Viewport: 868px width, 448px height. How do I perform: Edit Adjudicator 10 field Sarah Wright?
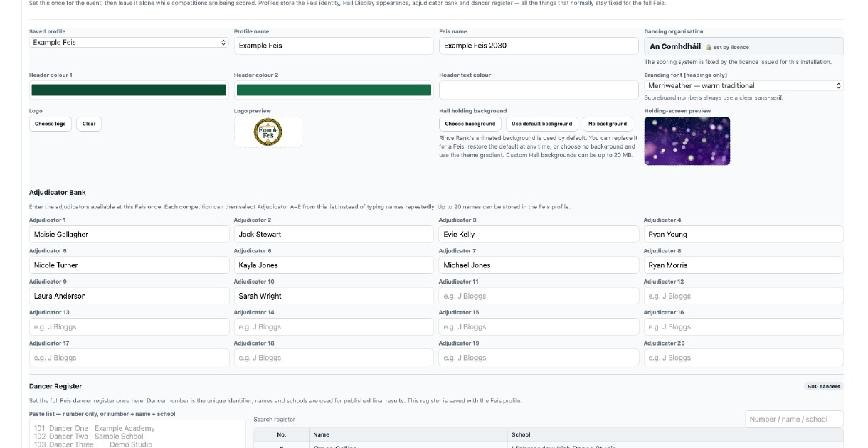click(334, 297)
